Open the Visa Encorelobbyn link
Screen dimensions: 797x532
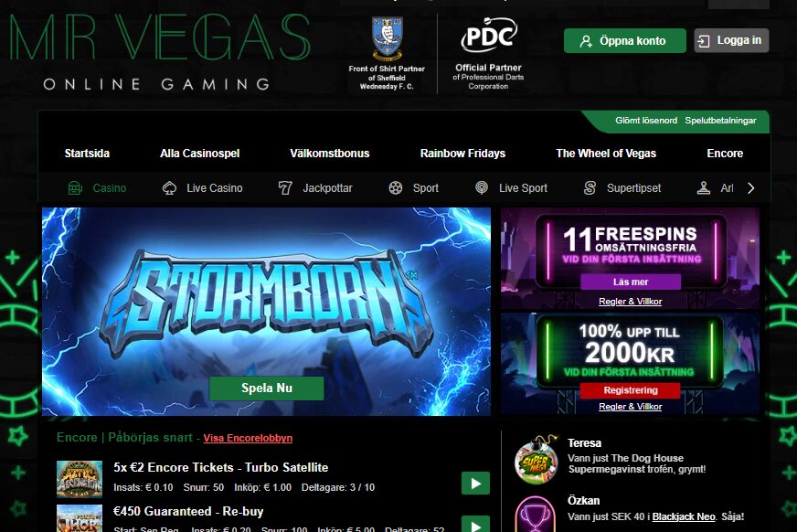tap(248, 438)
